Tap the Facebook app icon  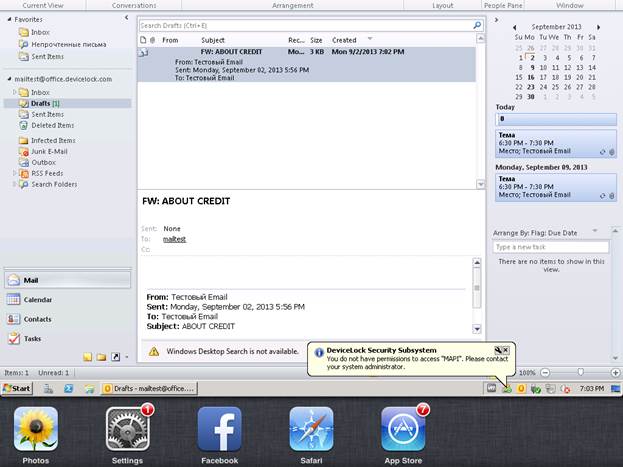coord(219,429)
